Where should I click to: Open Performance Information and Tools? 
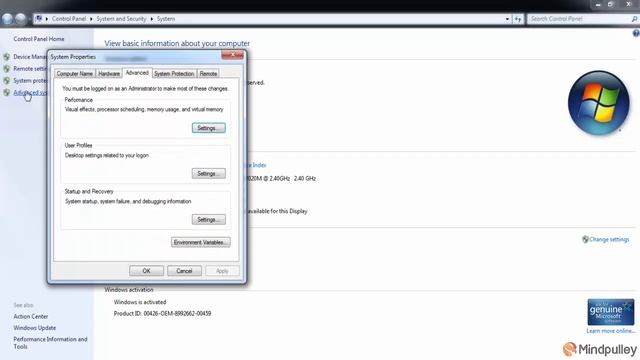(50, 343)
